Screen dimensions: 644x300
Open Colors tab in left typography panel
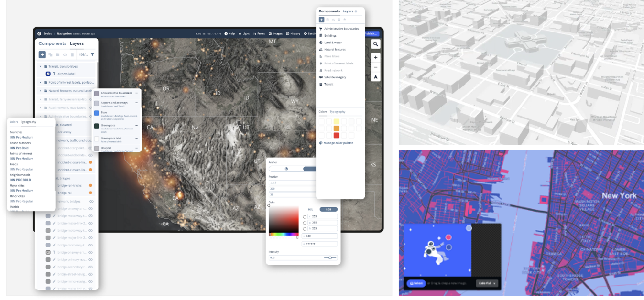click(x=14, y=122)
